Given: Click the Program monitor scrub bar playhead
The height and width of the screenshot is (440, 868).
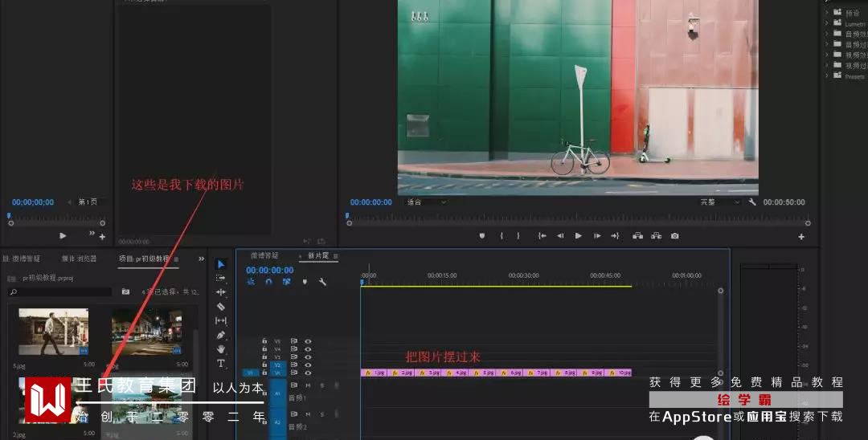Looking at the screenshot, I should (348, 216).
